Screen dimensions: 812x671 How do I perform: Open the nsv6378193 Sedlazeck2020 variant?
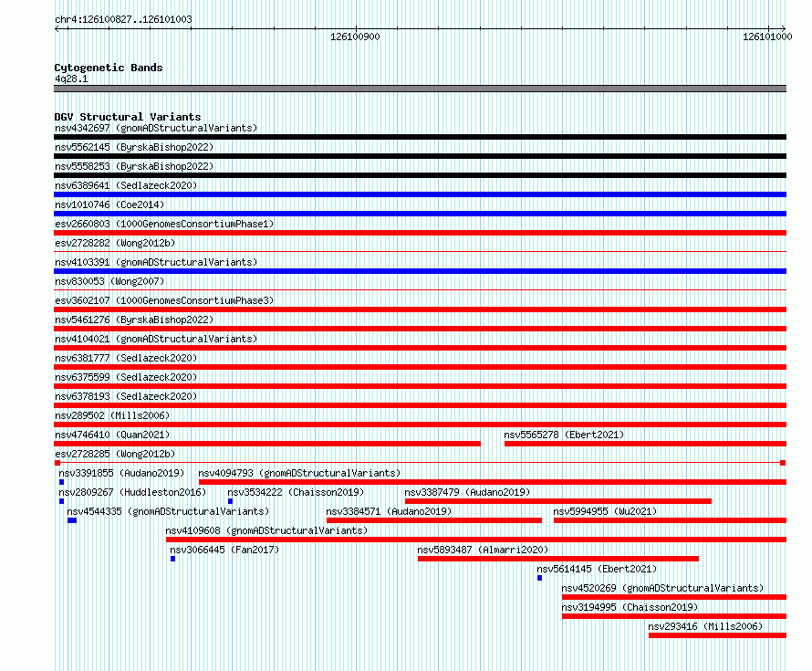coord(126,396)
